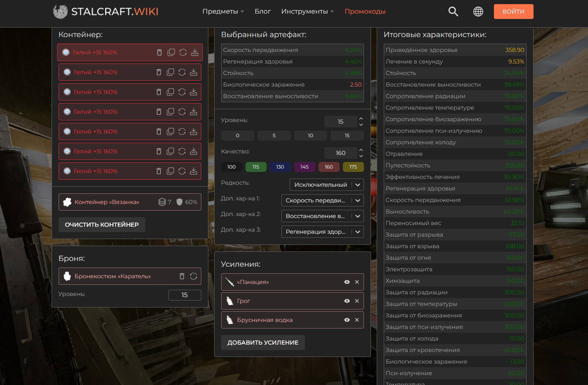Delete the first Гелий artifact via trash icon
588x385 pixels.
click(x=159, y=52)
